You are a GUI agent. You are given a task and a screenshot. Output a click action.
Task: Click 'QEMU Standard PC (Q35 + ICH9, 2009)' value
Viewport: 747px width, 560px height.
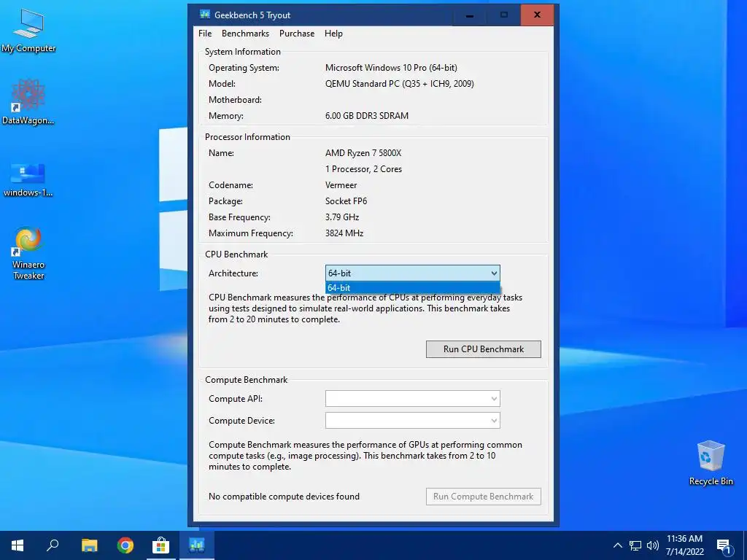point(400,84)
